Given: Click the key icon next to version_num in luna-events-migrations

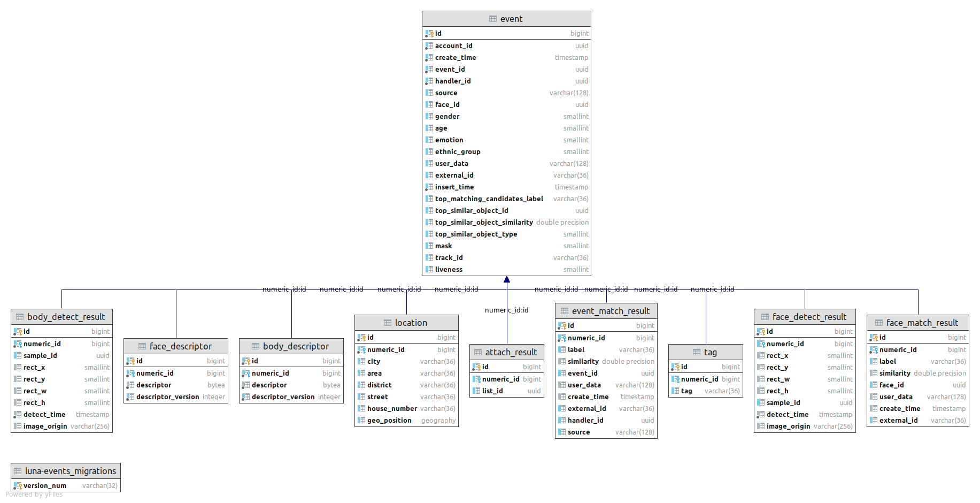Looking at the screenshot, I should pyautogui.click(x=17, y=485).
